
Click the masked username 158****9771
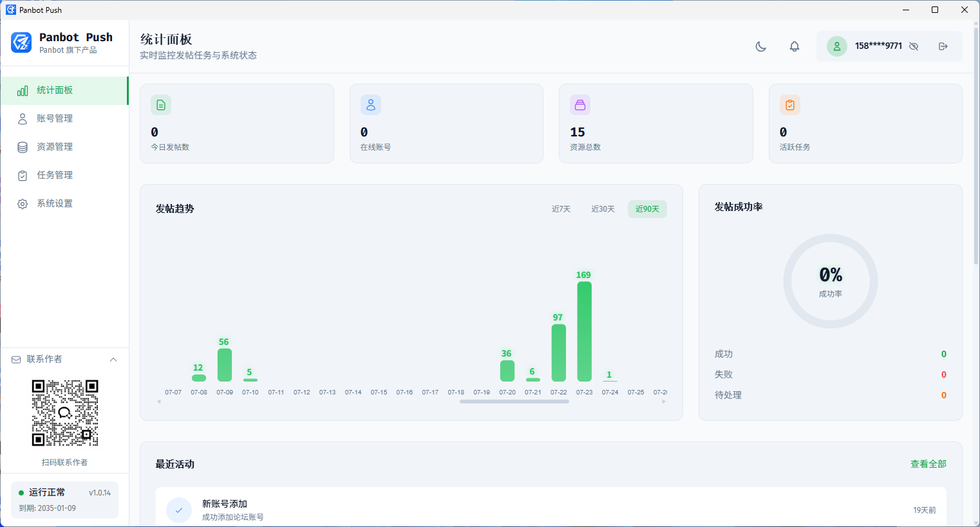point(878,46)
